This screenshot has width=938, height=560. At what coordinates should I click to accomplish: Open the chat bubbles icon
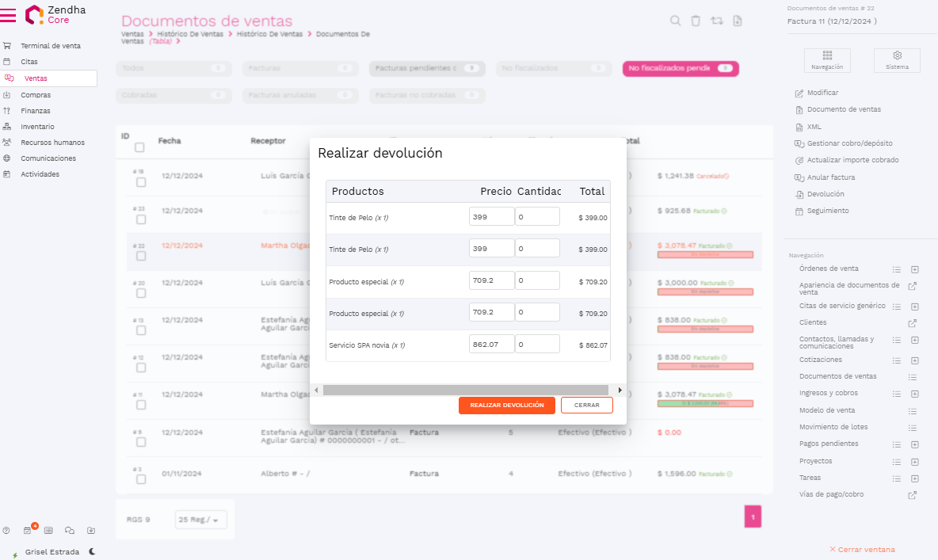point(70,531)
